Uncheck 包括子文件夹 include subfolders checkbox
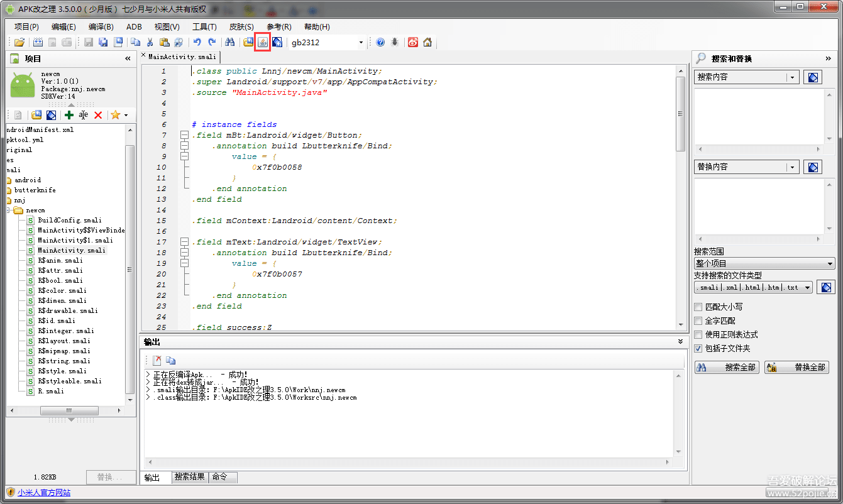Screen dimensions: 843x504 (698, 349)
